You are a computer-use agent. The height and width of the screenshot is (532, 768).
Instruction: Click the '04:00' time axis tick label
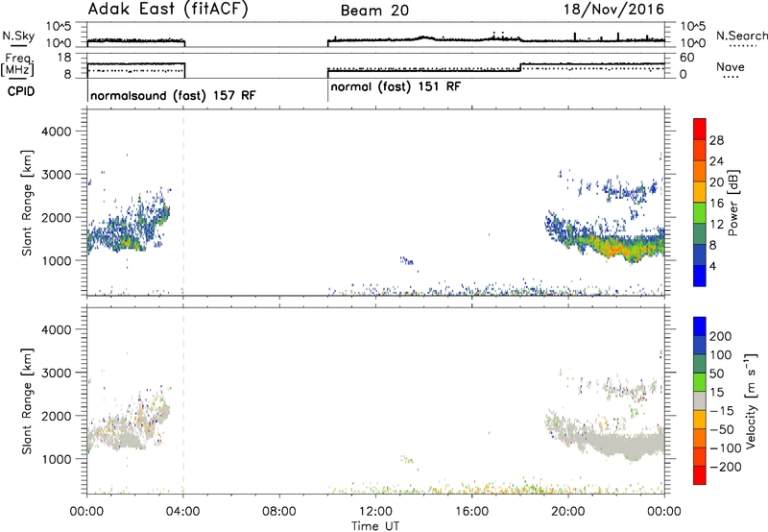tap(183, 512)
